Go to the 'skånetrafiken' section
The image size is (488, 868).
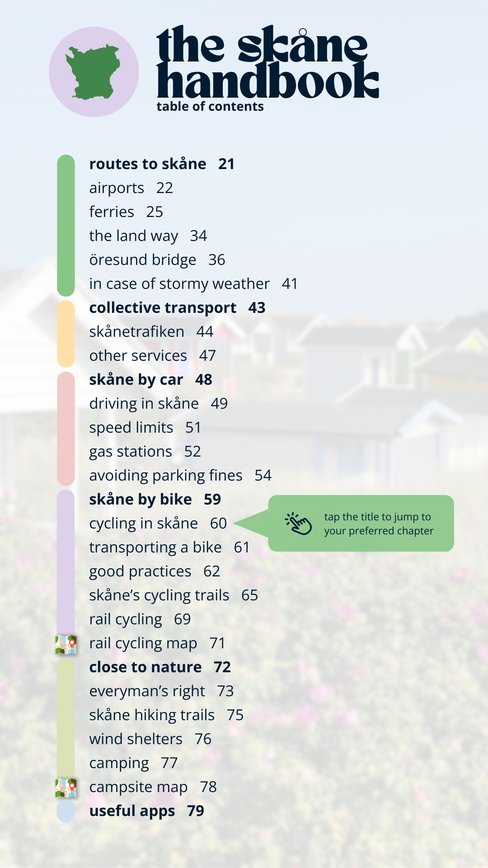[x=136, y=332]
